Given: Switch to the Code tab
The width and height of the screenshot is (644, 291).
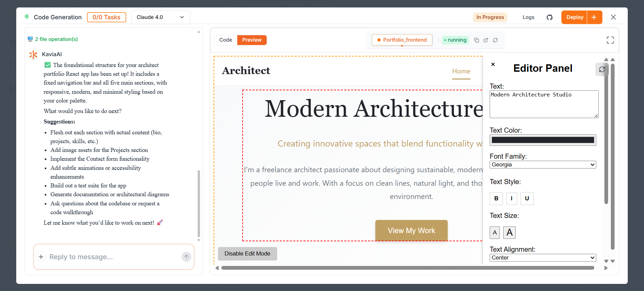Looking at the screenshot, I should pos(225,40).
